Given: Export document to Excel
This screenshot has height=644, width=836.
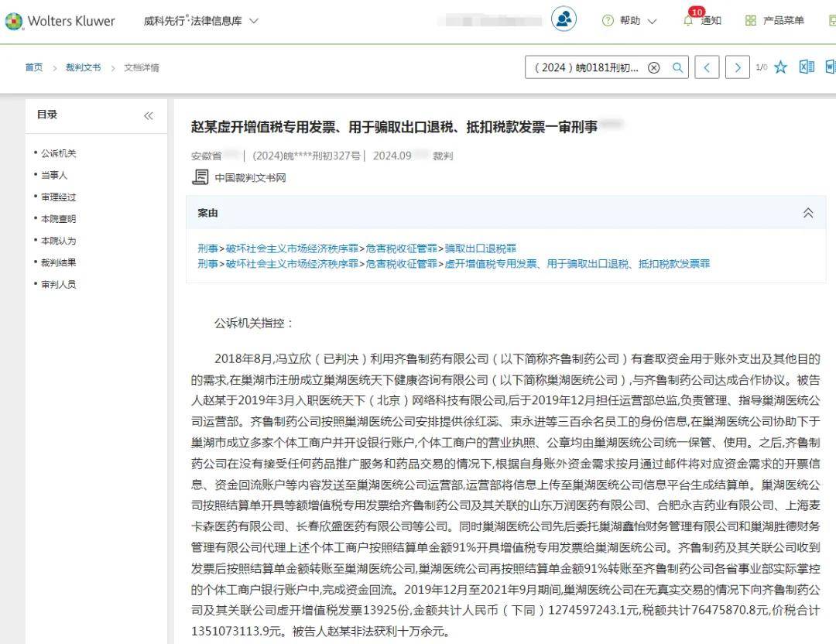Looking at the screenshot, I should pos(807,67).
